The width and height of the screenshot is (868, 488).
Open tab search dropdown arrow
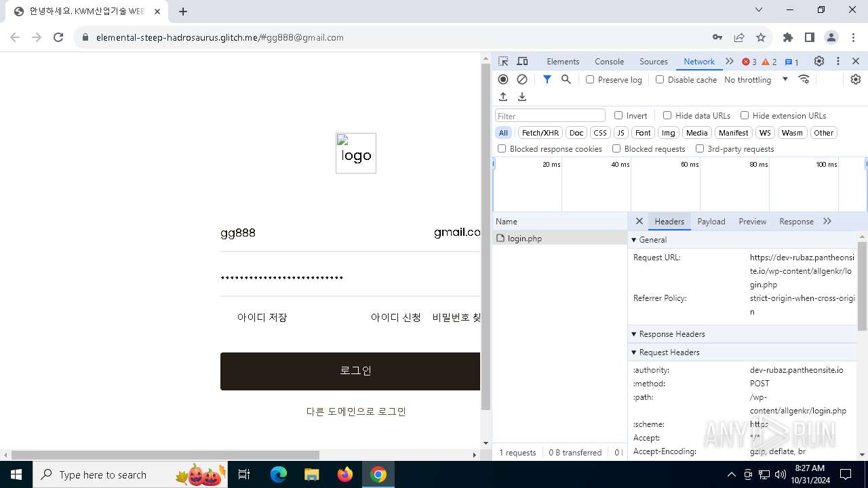coord(759,10)
